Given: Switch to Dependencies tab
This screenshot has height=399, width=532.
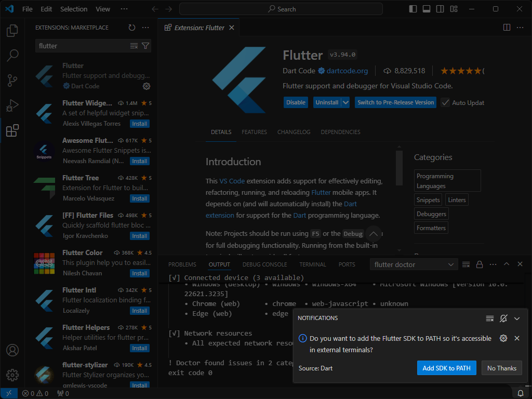Looking at the screenshot, I should pyautogui.click(x=340, y=132).
